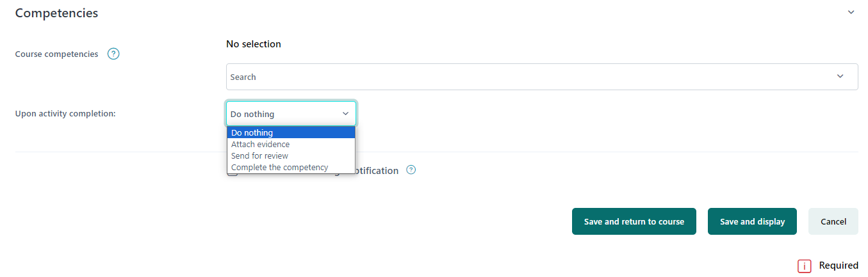Cancel the activity settings form
The height and width of the screenshot is (277, 868).
pos(833,221)
